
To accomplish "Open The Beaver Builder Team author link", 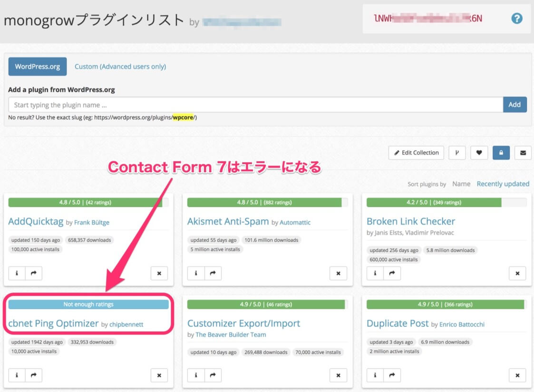I will 231,335.
